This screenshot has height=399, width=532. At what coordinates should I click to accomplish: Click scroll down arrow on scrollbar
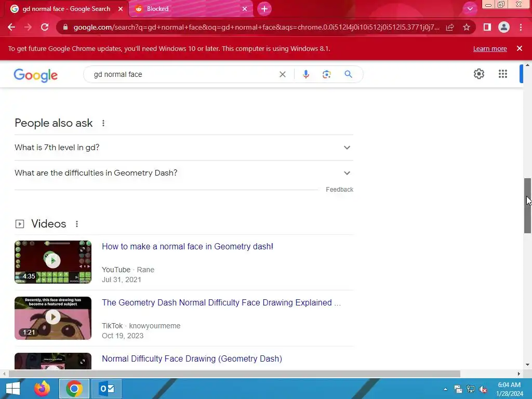pos(527,365)
